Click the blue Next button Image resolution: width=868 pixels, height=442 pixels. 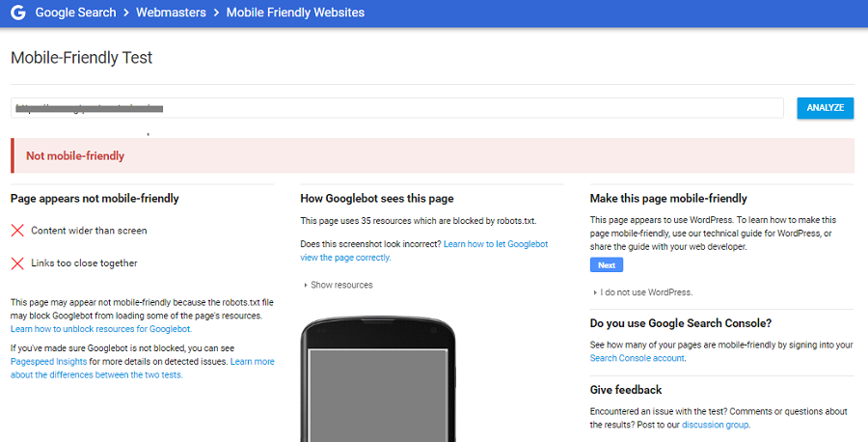(607, 264)
